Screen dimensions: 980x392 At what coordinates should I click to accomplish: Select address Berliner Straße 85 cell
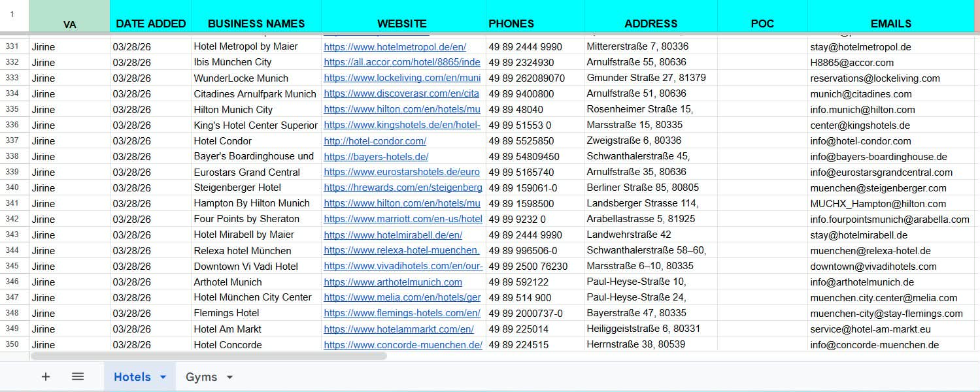point(651,188)
